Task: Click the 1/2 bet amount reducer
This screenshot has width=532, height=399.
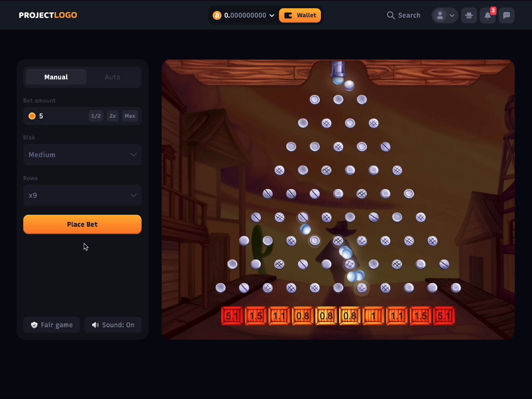Action: click(95, 116)
